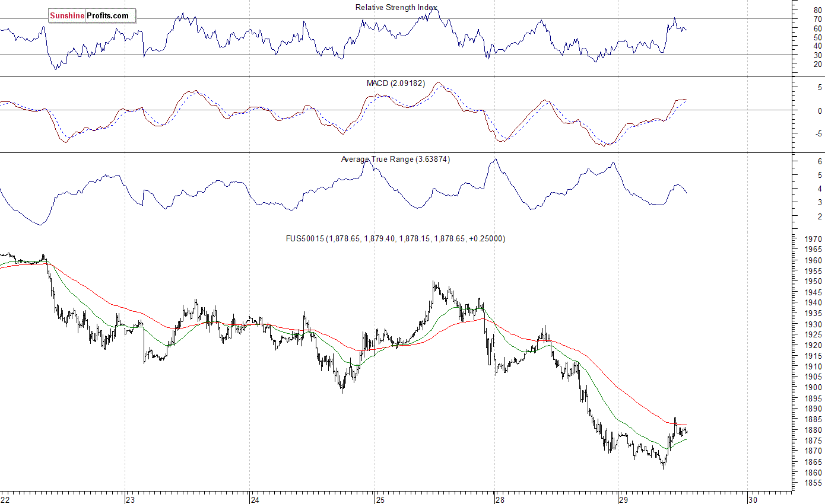
Task: Click the ATR axis value 6
Action: click(820, 161)
